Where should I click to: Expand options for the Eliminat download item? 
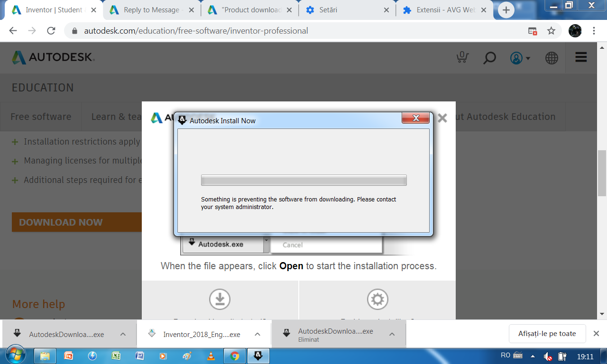tap(392, 334)
